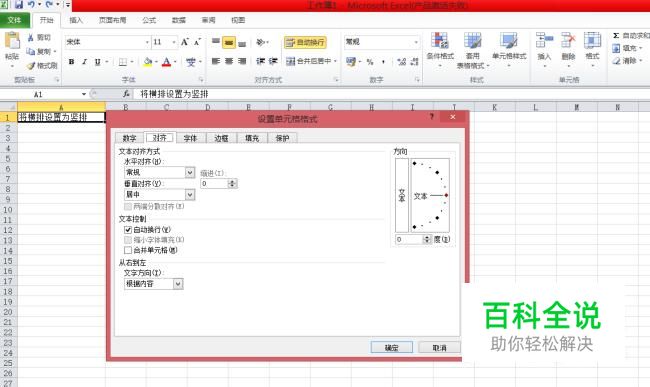Click the vertical text orientation box

point(402,195)
